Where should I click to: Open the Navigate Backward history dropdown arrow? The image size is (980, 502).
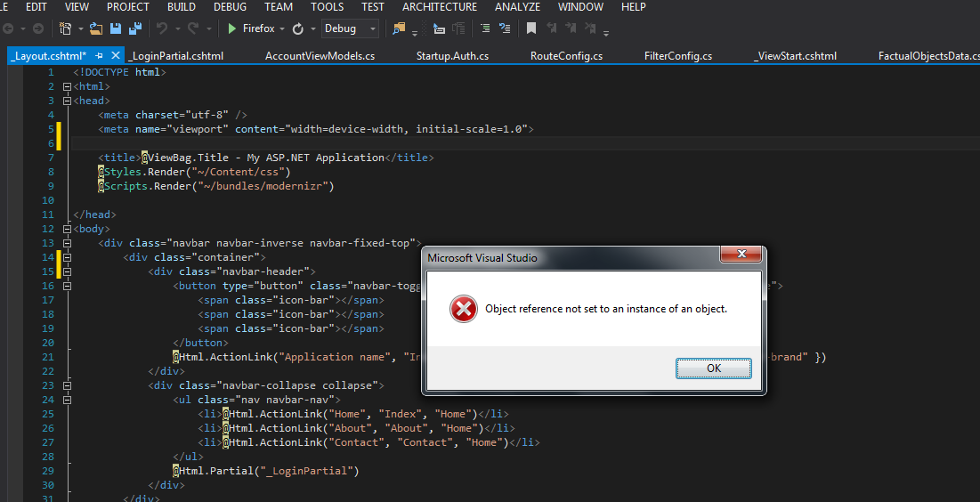[23, 28]
